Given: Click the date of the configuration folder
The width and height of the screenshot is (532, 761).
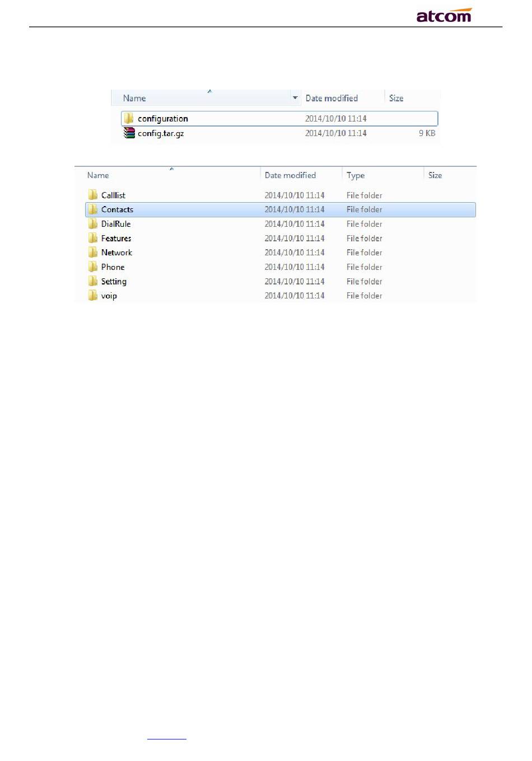Looking at the screenshot, I should click(x=336, y=119).
